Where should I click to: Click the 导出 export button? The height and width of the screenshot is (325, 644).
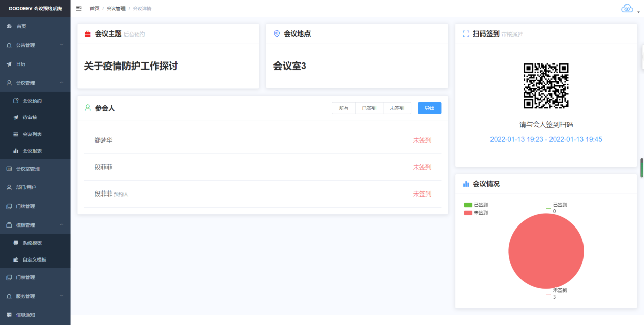[x=430, y=108]
